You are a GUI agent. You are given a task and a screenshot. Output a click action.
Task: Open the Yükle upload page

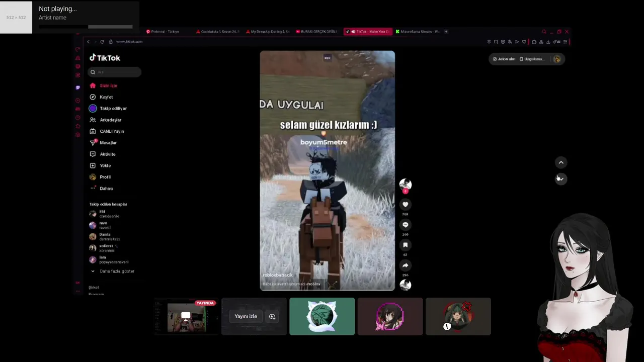100,165
